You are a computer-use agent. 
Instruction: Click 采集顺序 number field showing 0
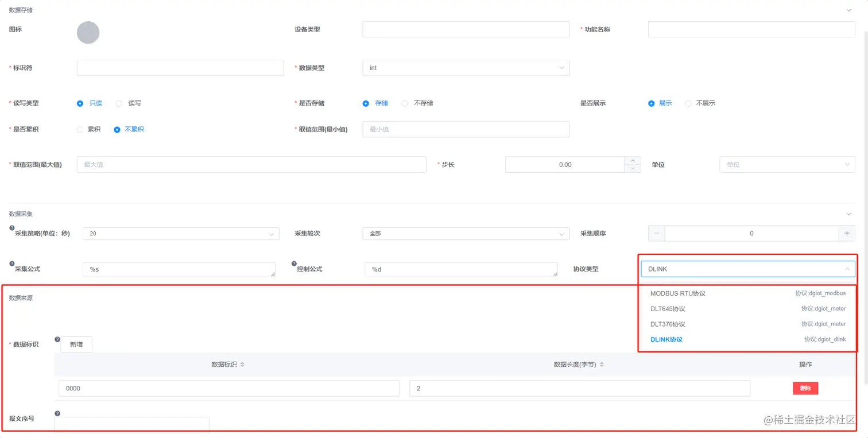(x=751, y=233)
